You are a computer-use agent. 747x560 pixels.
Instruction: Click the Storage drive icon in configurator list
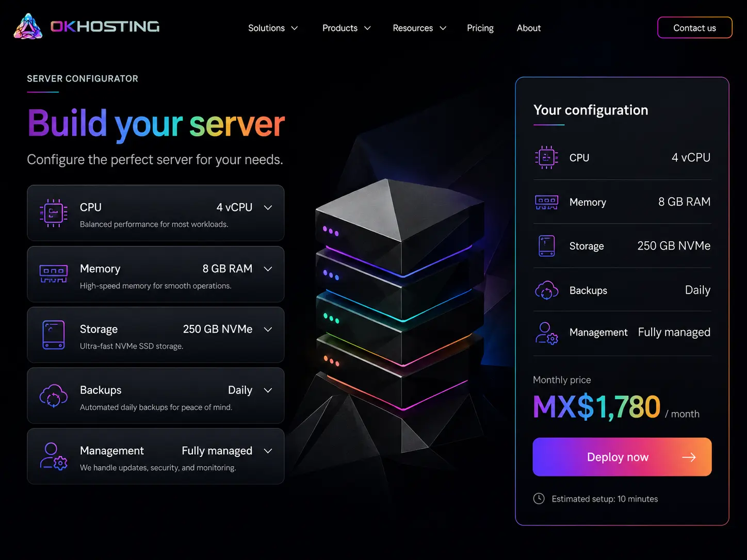pos(54,335)
